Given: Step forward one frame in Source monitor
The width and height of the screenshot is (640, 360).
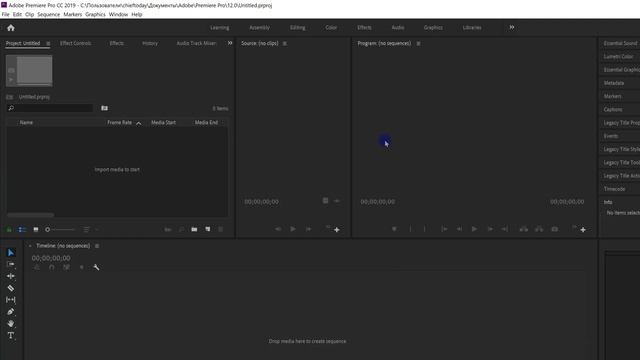Looking at the screenshot, I should click(309, 229).
